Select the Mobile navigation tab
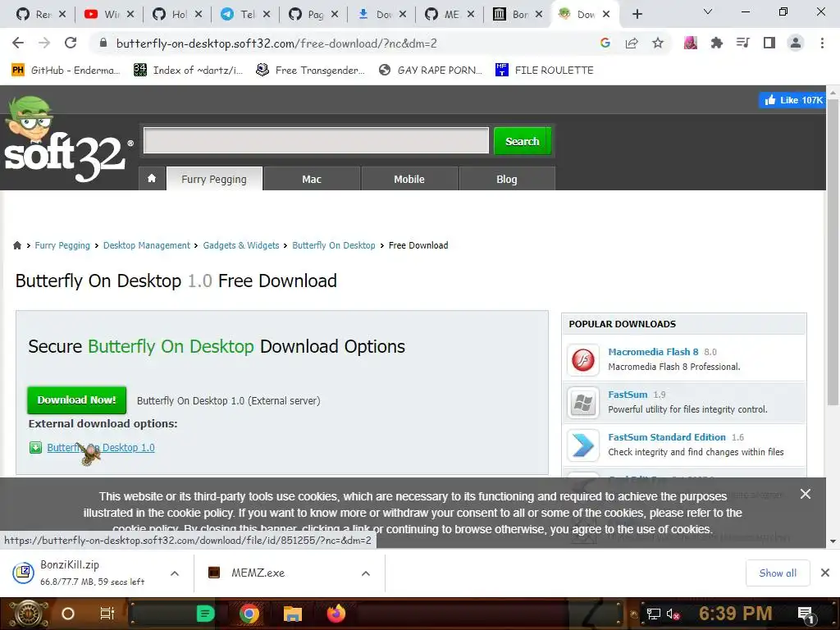The height and width of the screenshot is (630, 840). [409, 179]
